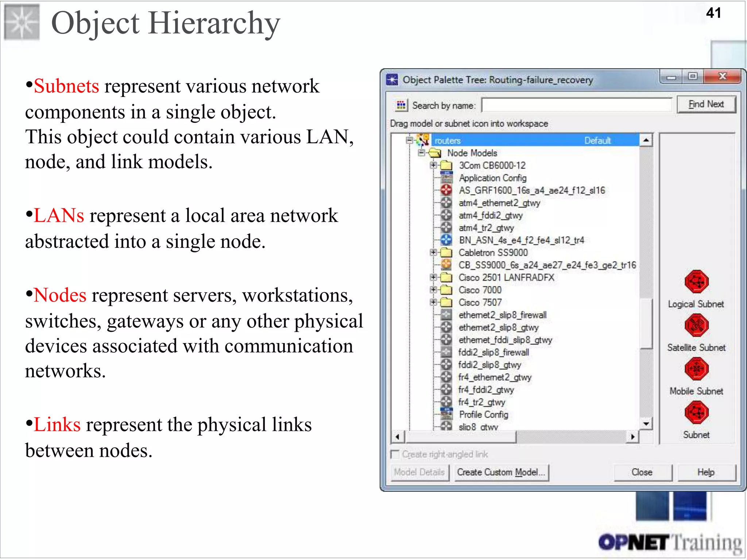747x560 pixels.
Task: Click the Find Next button
Action: coord(707,104)
